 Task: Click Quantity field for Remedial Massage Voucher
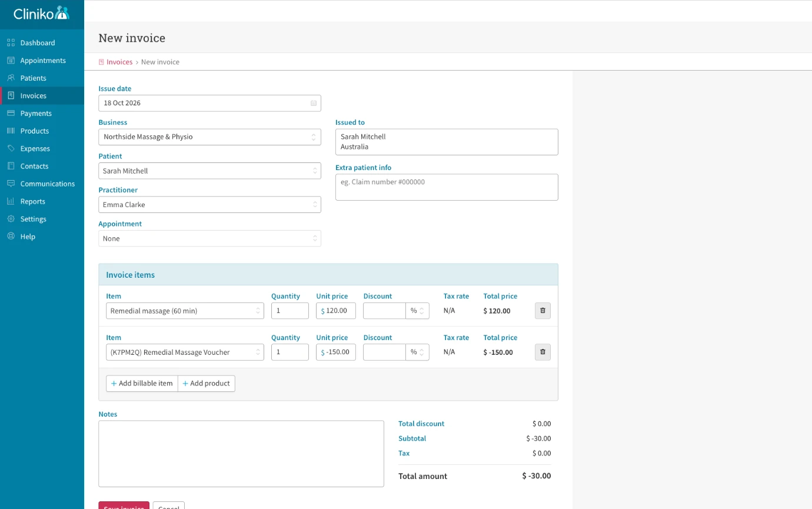290,352
